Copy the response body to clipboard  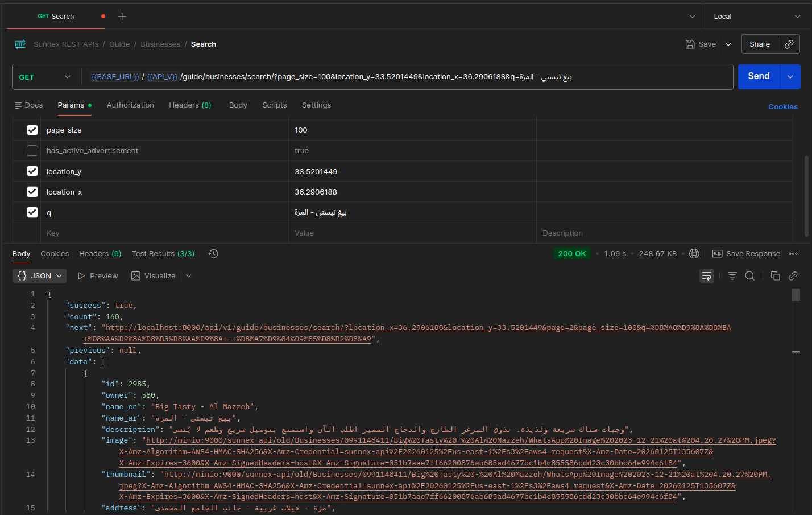pyautogui.click(x=775, y=276)
